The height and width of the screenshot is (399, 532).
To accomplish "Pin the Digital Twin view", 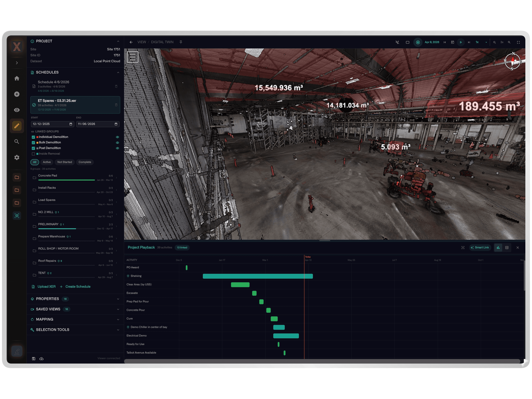I will 181,42.
